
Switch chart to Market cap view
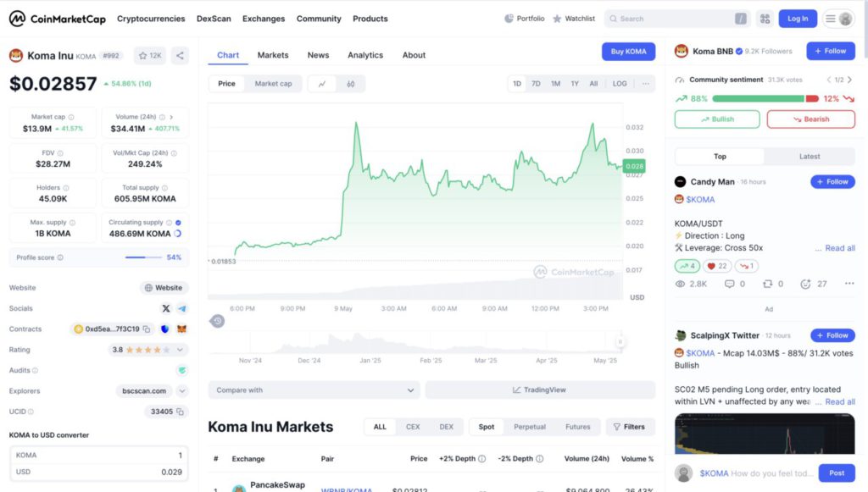click(x=274, y=84)
